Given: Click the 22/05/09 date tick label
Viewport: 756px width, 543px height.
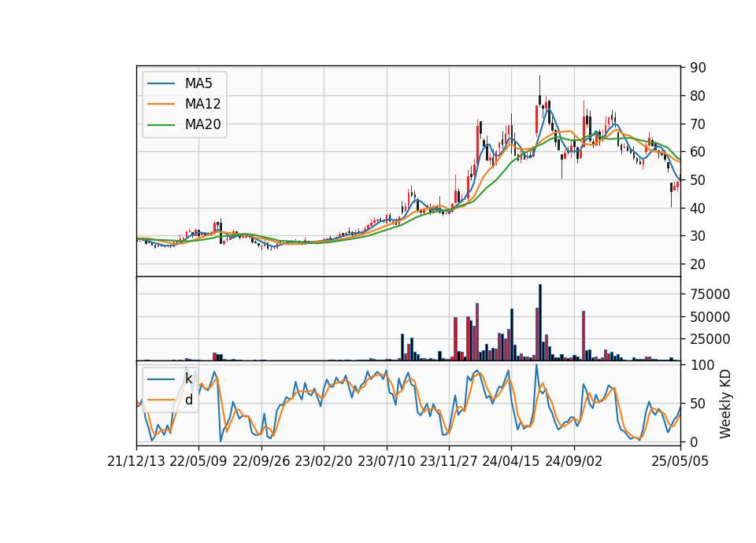Looking at the screenshot, I should [198, 462].
